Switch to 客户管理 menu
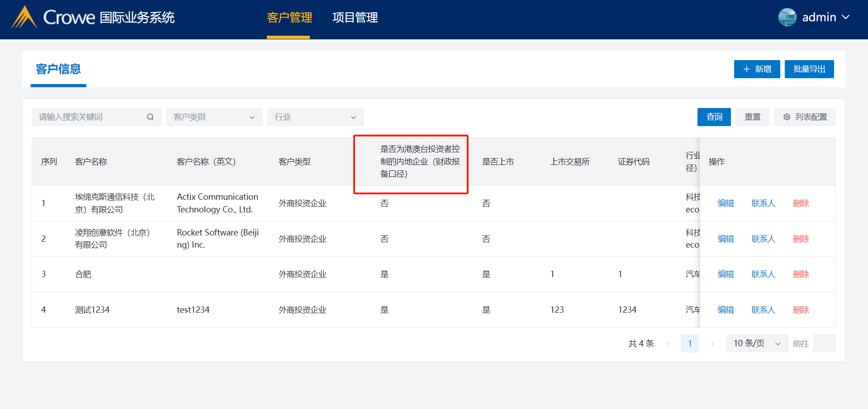This screenshot has height=409, width=868. [x=289, y=18]
